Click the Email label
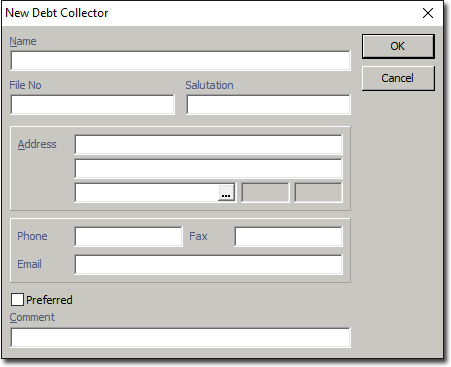 click(x=30, y=264)
